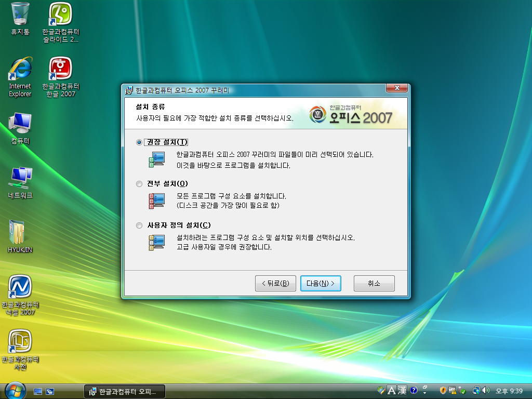Click the custom install computer icon
This screenshot has width=532, height=399.
157,242
